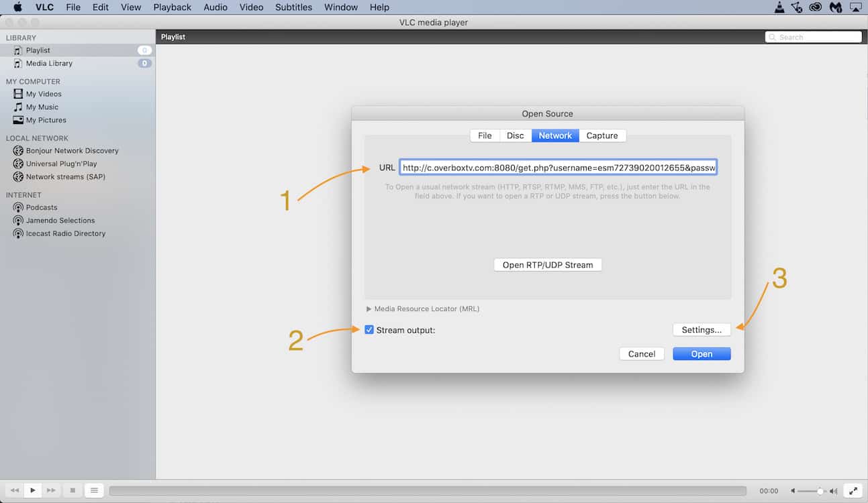Toggle the playlist view icon
Image resolution: width=868 pixels, height=503 pixels.
click(94, 490)
